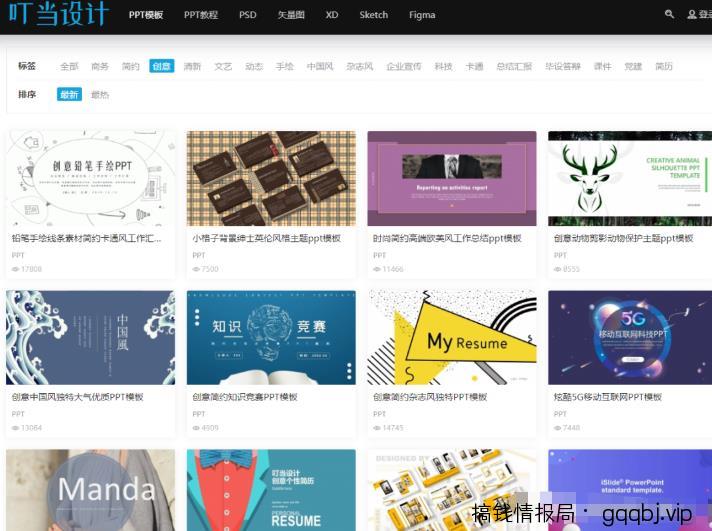The image size is (712, 531).
Task: Click the eye icon beside 7500 views
Action: point(197,270)
